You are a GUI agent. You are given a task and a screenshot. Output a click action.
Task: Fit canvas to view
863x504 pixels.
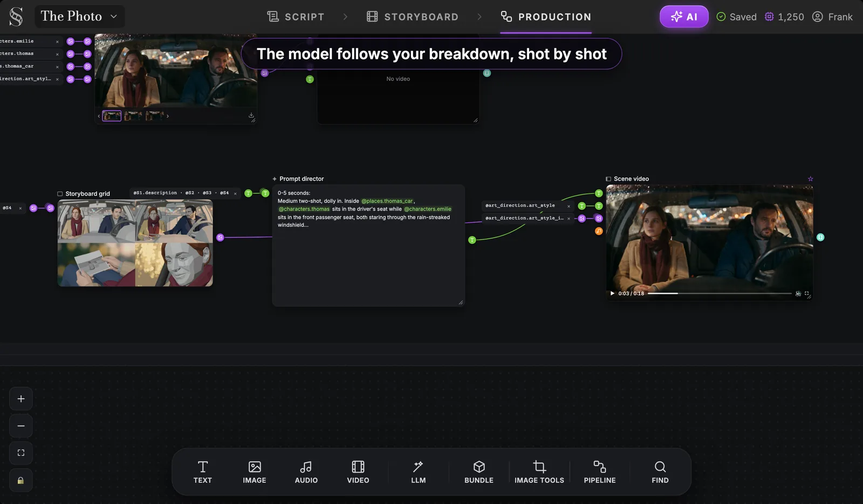(x=21, y=453)
